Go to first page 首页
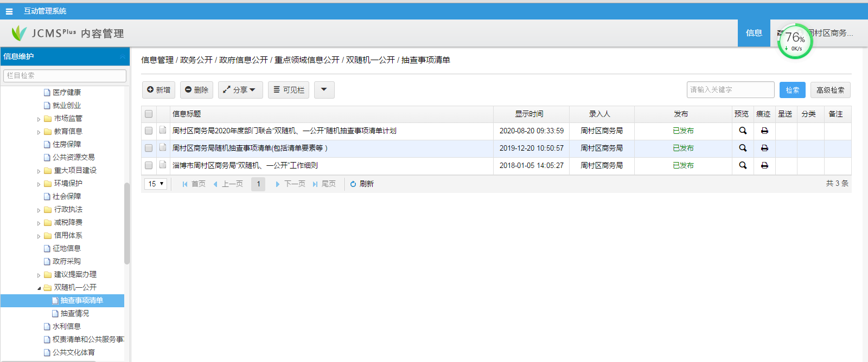 194,184
